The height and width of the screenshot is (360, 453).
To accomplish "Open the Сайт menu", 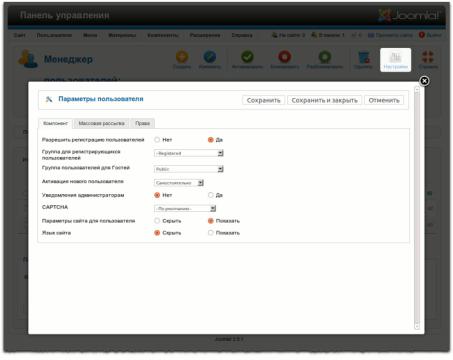I will [x=19, y=35].
